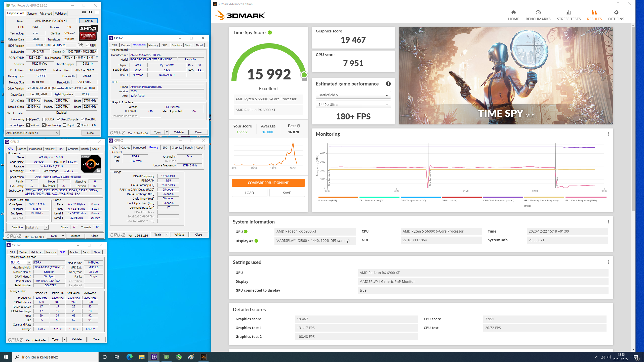Open 3DMark OPTIONS gear icon
Viewport: 644px width, 362px height.
tap(616, 15)
